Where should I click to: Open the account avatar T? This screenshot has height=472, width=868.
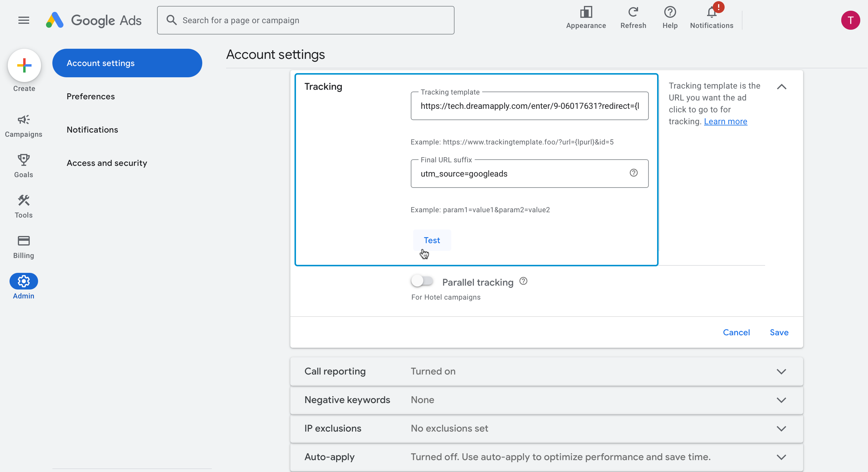tap(850, 20)
